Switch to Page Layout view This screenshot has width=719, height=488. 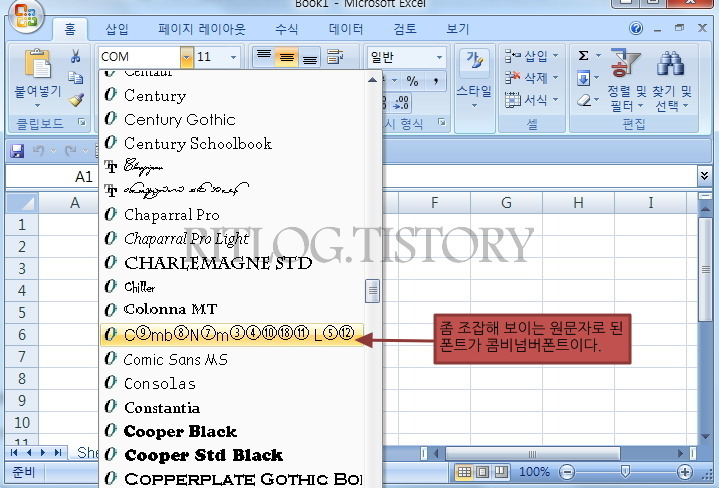[482, 471]
